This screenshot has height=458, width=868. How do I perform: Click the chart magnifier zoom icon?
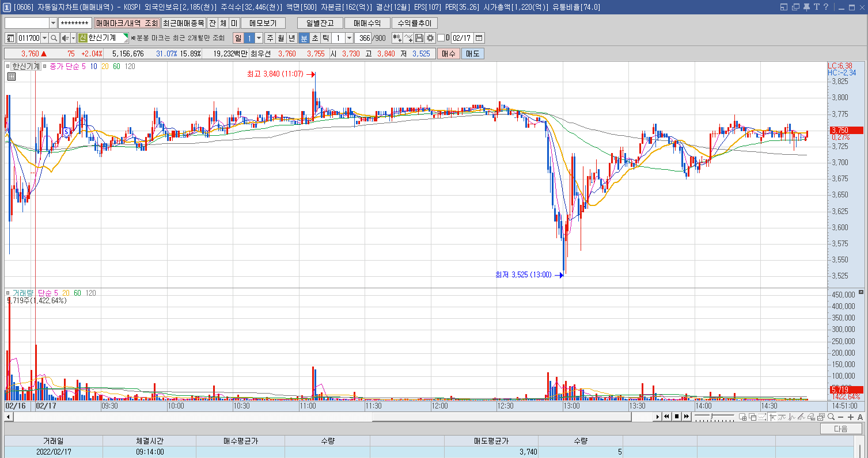pyautogui.click(x=831, y=417)
